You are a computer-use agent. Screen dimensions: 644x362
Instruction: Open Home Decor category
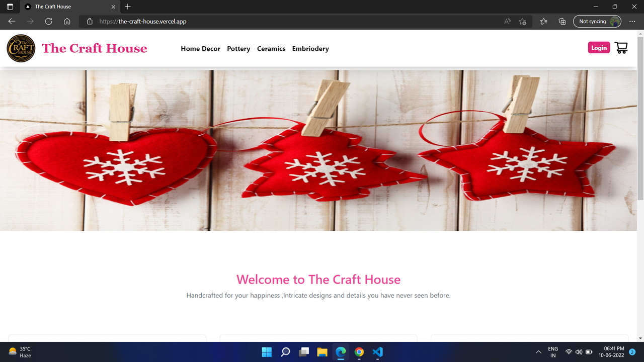click(201, 49)
